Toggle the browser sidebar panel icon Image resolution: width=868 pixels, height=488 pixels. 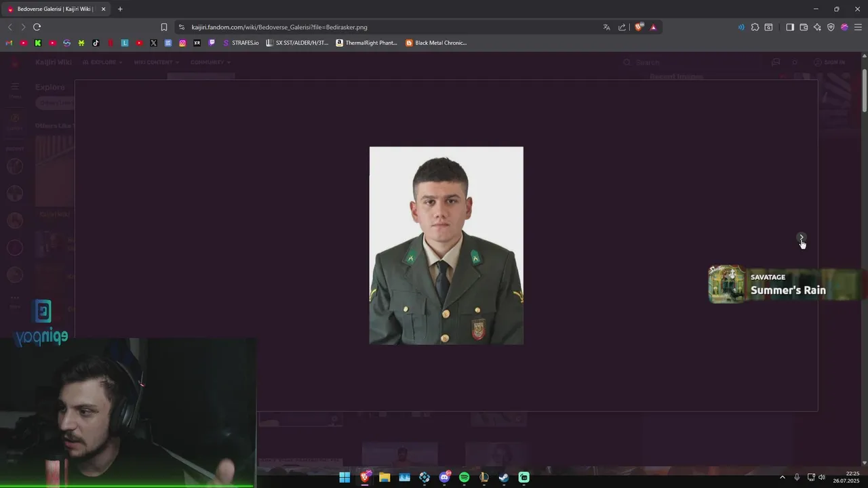790,27
